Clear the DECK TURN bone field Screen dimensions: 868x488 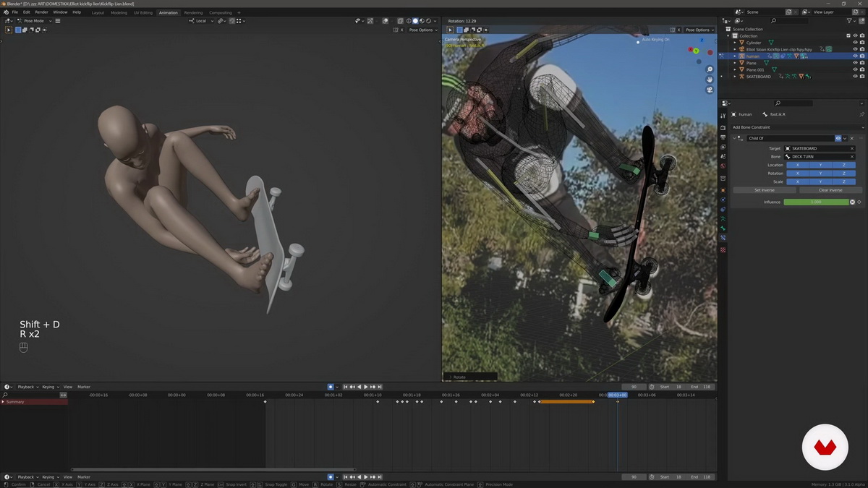(851, 156)
